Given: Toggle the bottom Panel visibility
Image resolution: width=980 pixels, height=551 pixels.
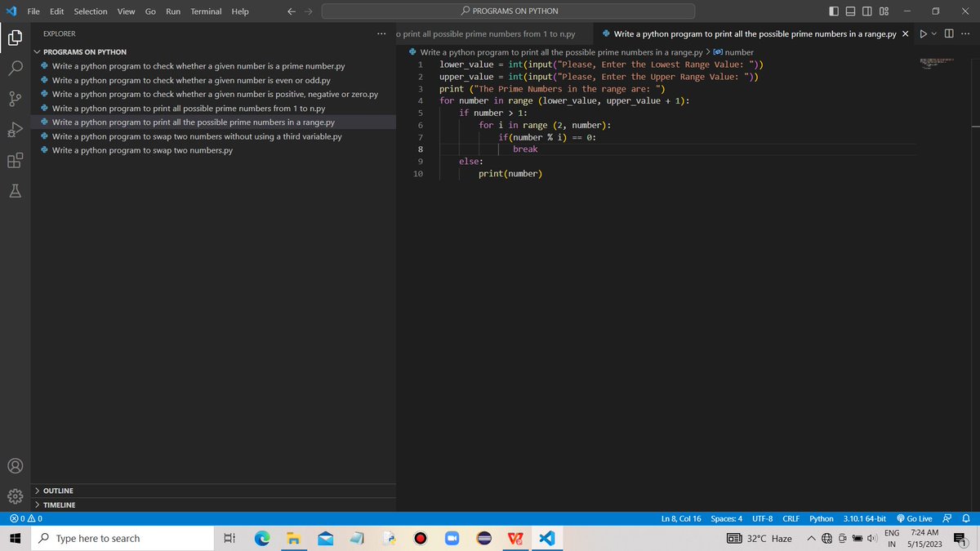Looking at the screenshot, I should 850,11.
